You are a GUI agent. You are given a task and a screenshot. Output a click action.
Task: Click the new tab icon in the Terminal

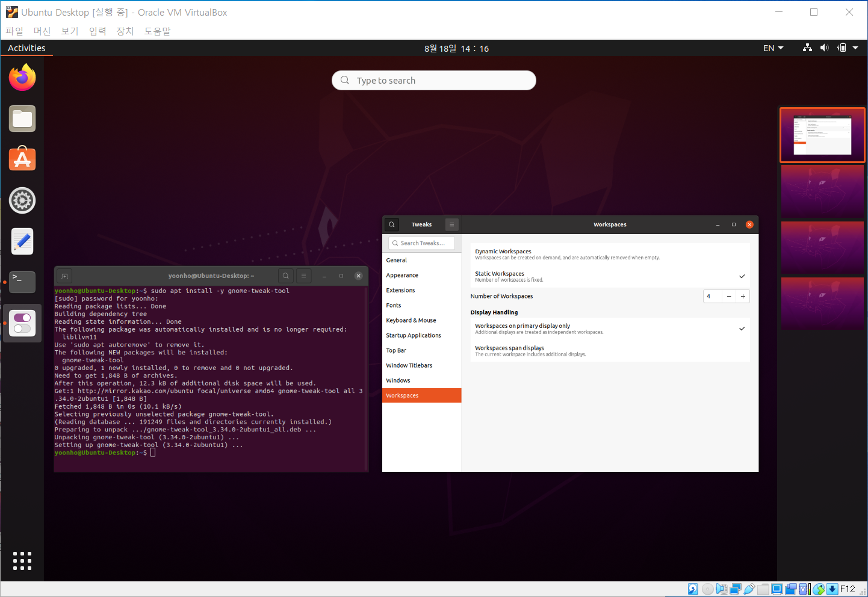pos(64,276)
